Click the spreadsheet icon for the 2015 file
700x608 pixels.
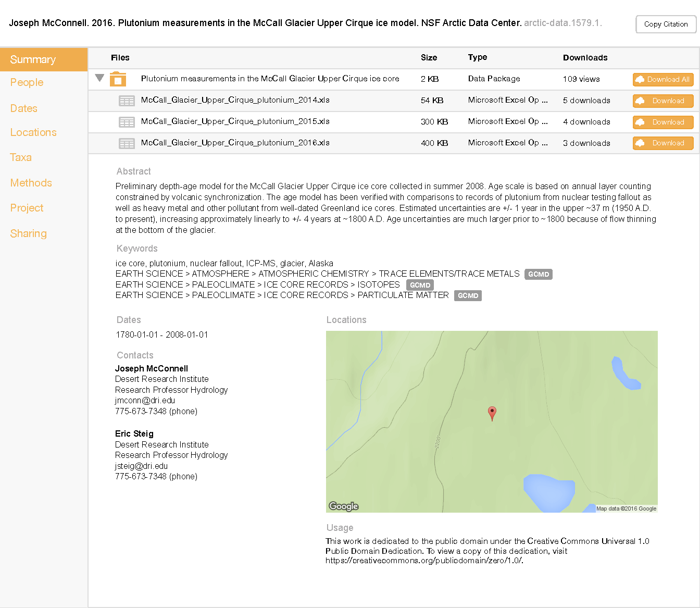tap(127, 122)
